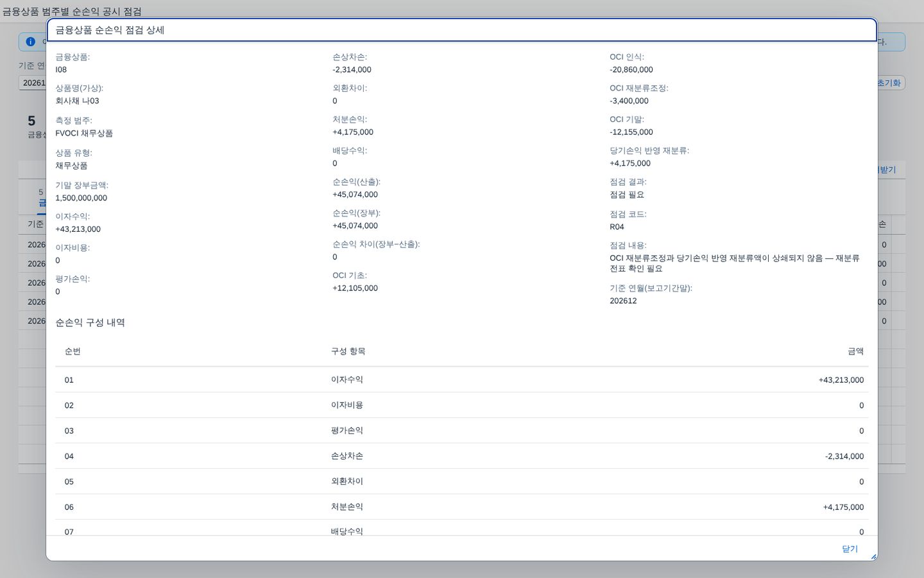Screen dimensions: 924x578
Task: Click the 순손익 차이(장부−산출) label
Action: click(376, 244)
